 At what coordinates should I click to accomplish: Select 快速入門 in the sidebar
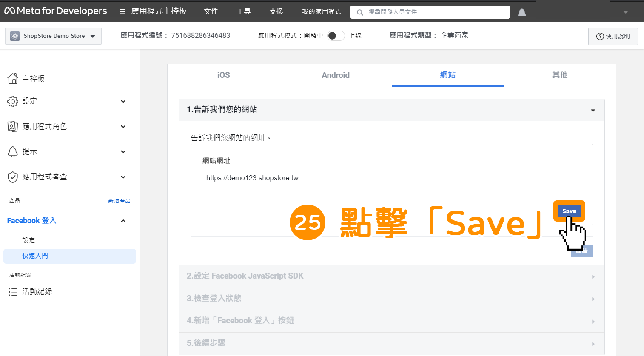[70, 256]
